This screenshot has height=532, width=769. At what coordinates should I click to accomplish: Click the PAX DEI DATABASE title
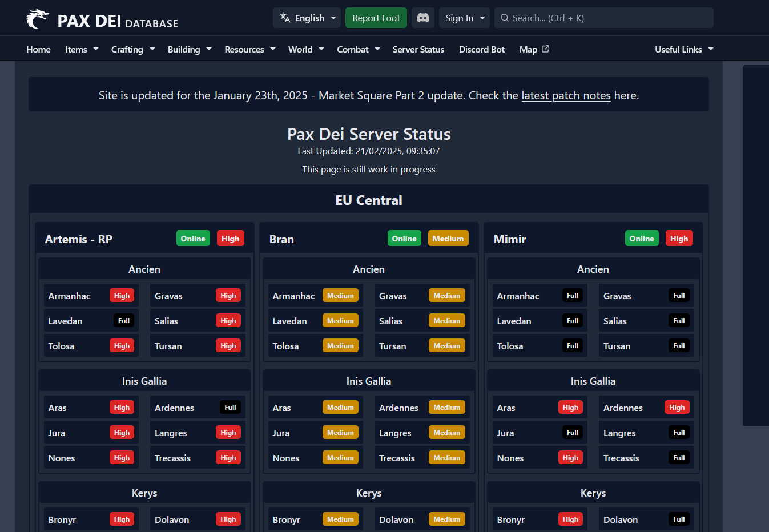118,21
